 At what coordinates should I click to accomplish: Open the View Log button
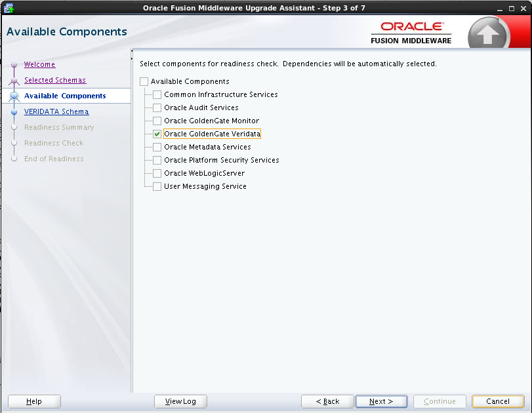180,401
